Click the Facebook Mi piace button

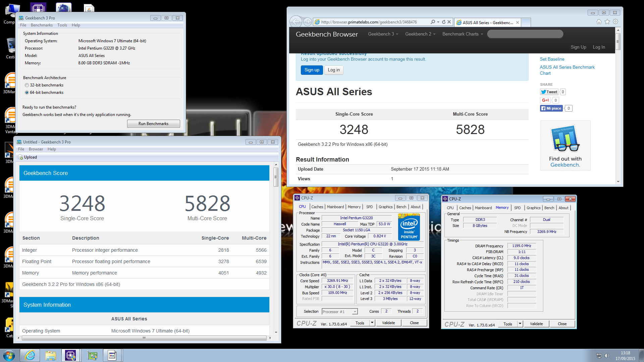[x=551, y=108]
